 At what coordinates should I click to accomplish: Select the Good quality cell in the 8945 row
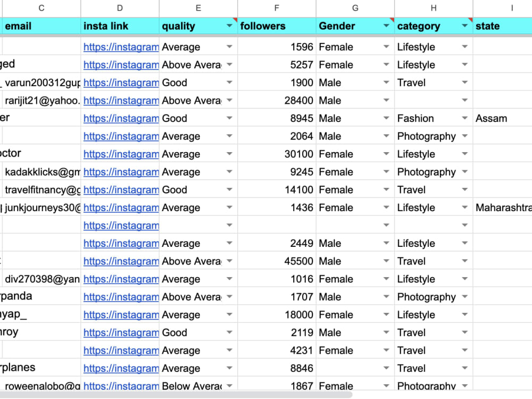click(x=198, y=118)
